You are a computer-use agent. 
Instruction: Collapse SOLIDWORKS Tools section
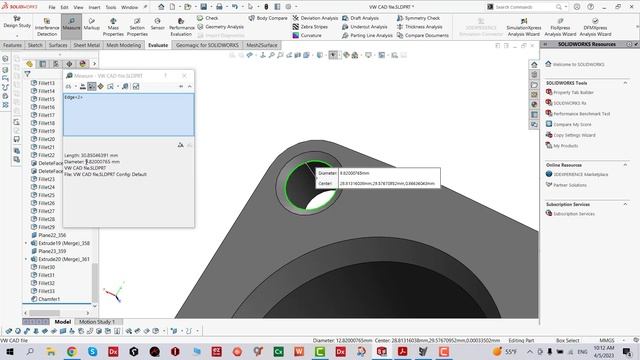[625, 83]
